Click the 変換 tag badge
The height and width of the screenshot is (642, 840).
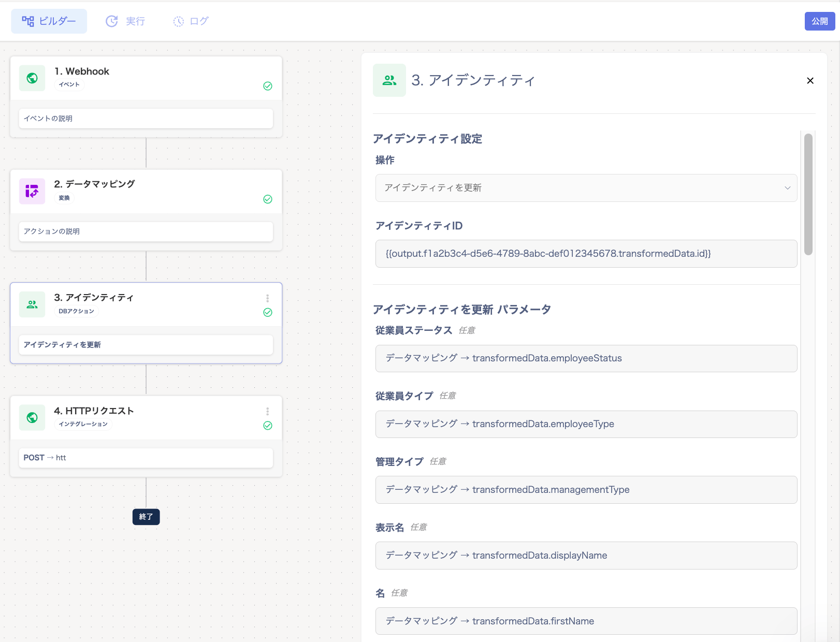pos(64,198)
